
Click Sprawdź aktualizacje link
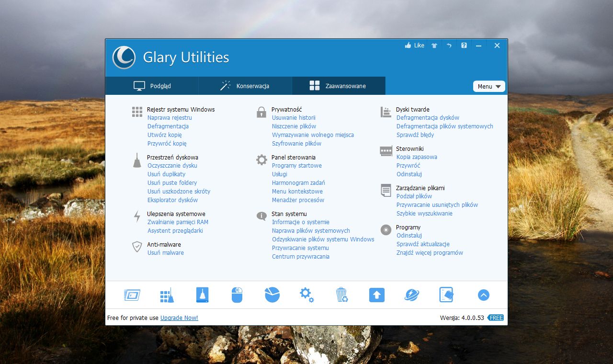[423, 244]
